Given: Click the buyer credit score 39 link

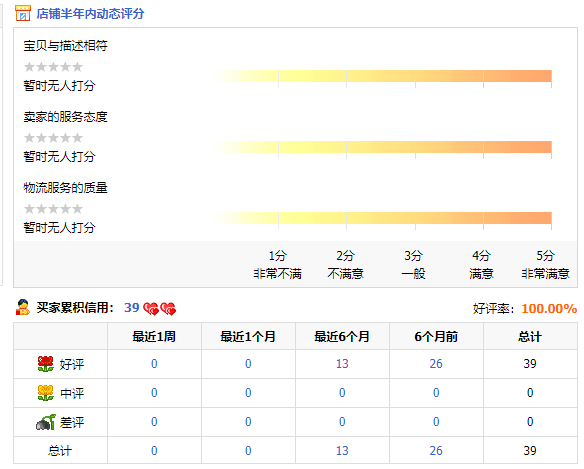Looking at the screenshot, I should (x=131, y=308).
